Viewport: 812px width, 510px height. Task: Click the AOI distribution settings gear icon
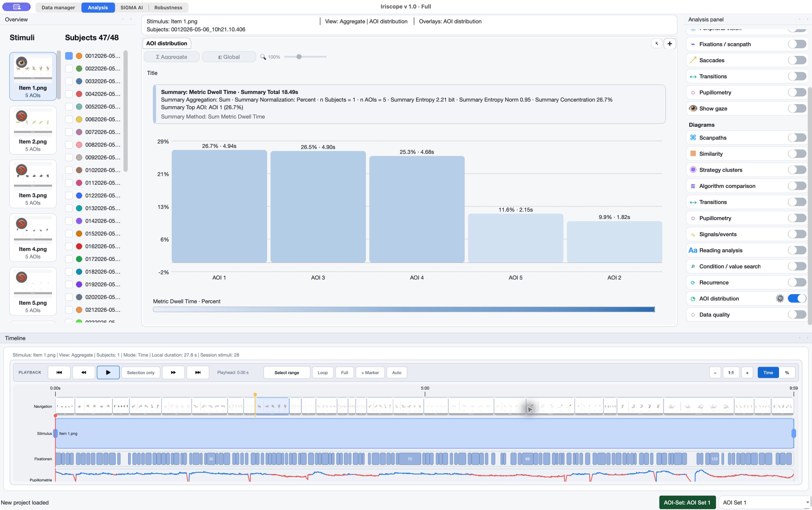click(780, 299)
